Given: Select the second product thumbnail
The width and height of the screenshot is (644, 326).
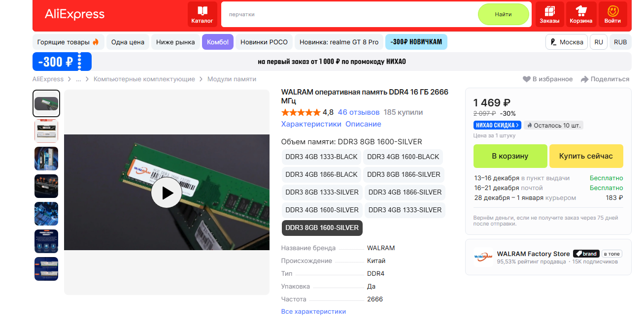Looking at the screenshot, I should (x=46, y=131).
